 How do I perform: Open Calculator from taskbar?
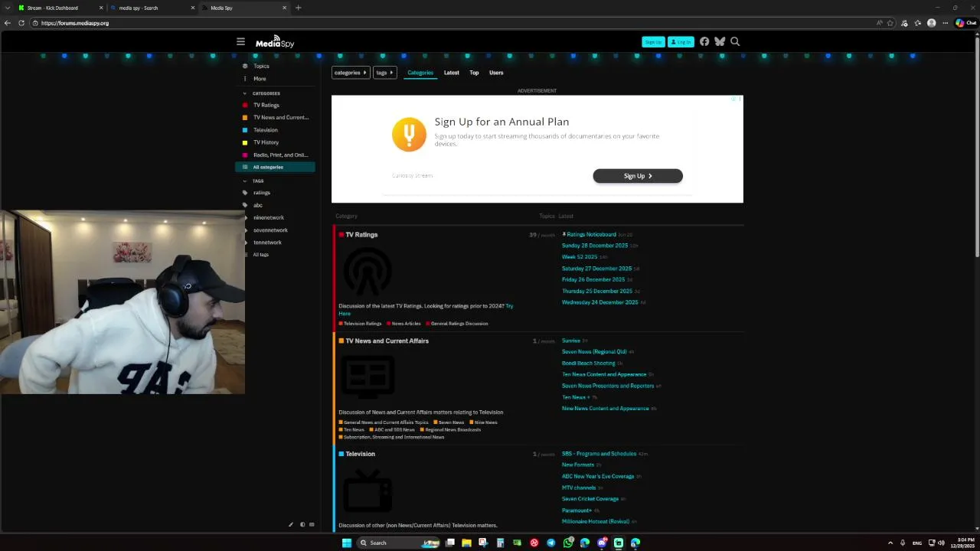point(500,543)
